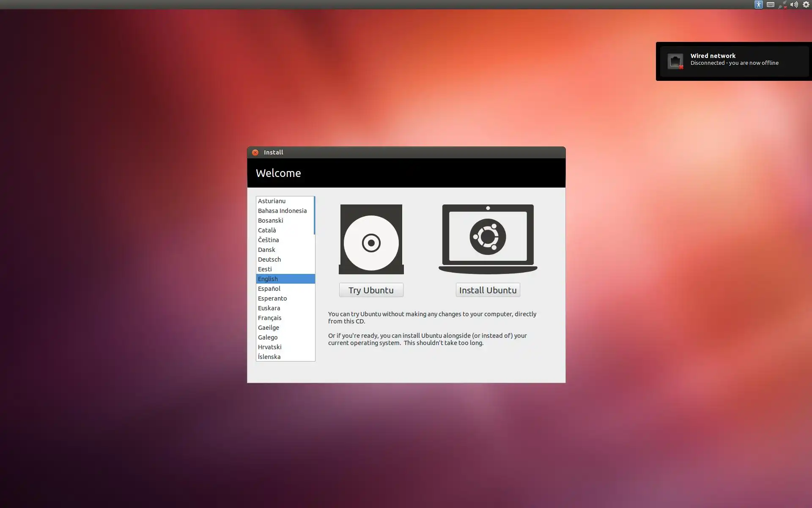Click the language list scrollbar
This screenshot has width=812, height=508.
click(x=314, y=216)
